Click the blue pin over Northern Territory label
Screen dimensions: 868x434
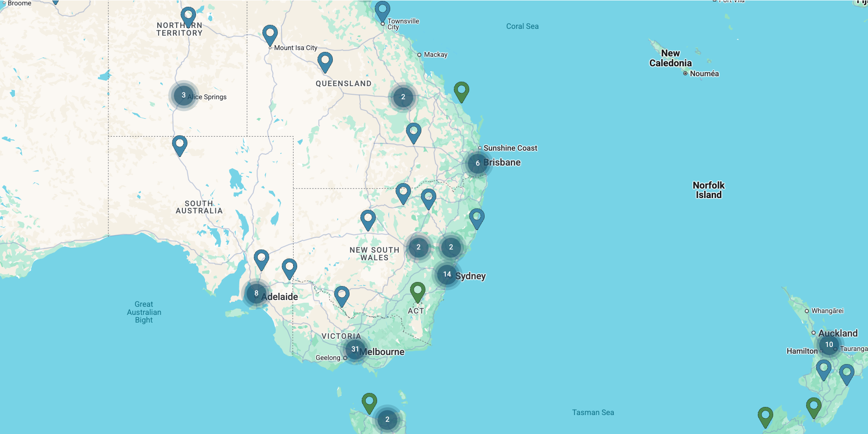tap(188, 16)
